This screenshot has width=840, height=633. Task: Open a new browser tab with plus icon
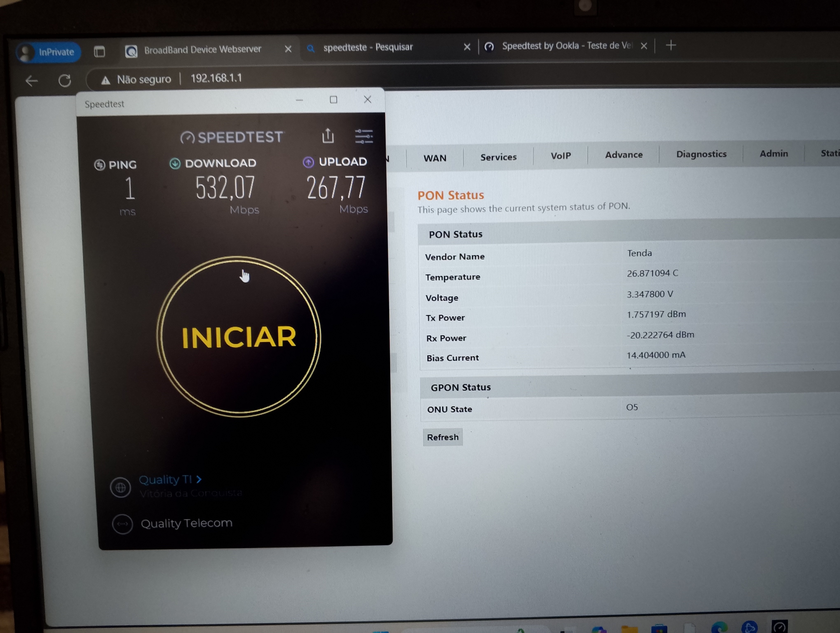(671, 46)
